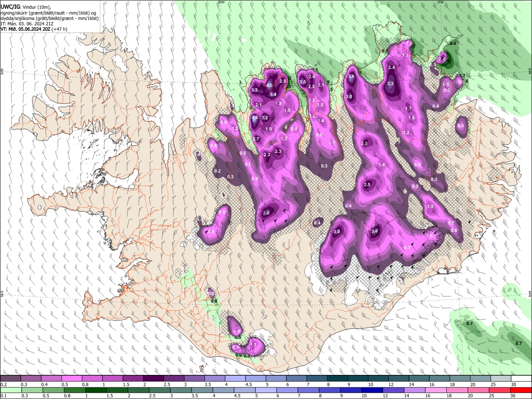Image resolution: width=532 pixels, height=399 pixels.
Task: Select bottom legend swatch between 0.1 and 0.3
Action: pyautogui.click(x=10, y=390)
